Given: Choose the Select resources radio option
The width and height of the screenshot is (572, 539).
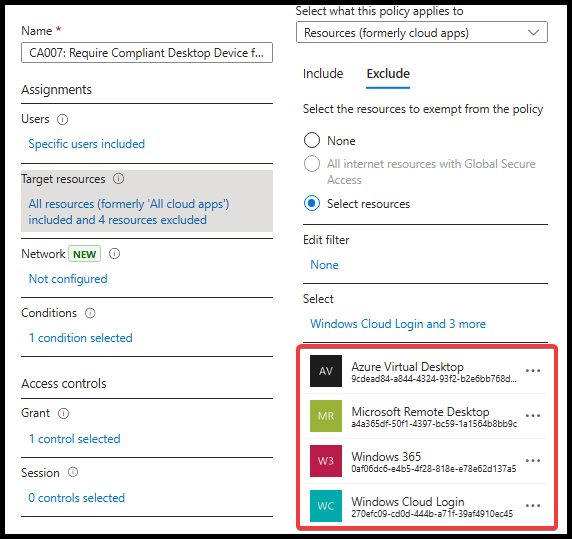Looking at the screenshot, I should (x=312, y=203).
